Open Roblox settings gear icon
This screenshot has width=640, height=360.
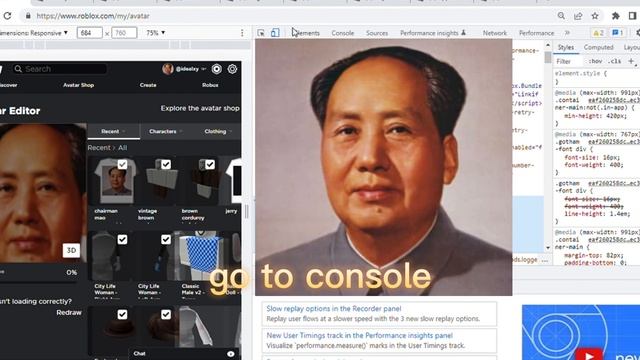pos(232,69)
